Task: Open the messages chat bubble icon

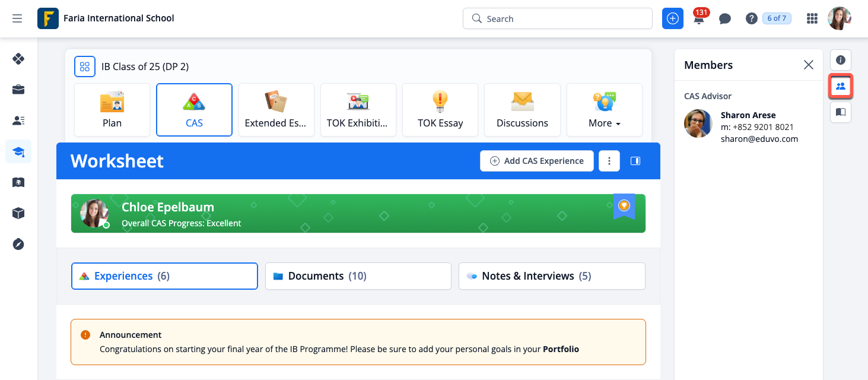Action: 724,19
